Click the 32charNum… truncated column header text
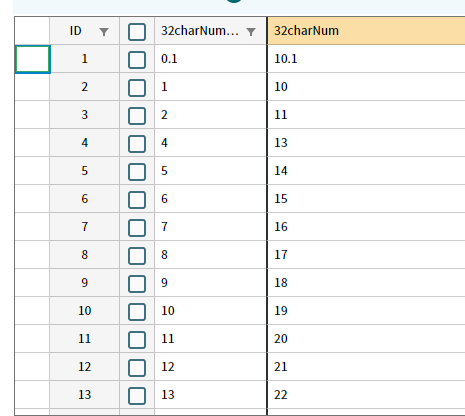The image size is (465, 416). 200,31
